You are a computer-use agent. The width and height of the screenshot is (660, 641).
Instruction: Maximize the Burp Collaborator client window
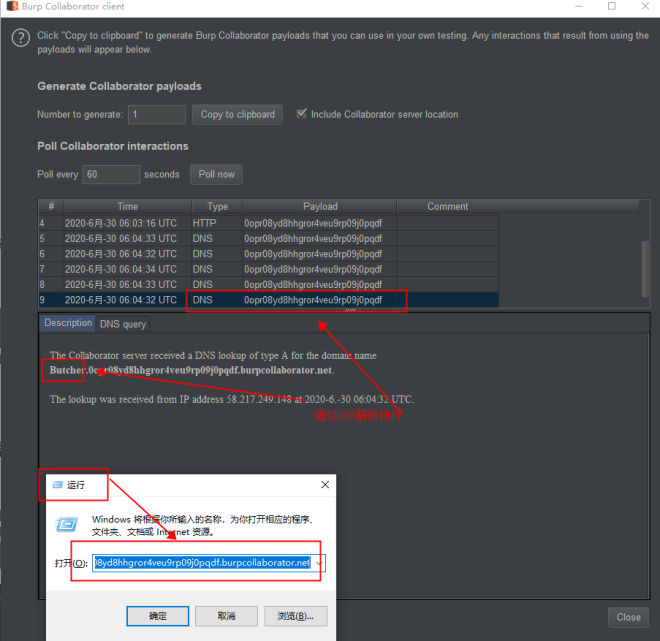tap(612, 7)
